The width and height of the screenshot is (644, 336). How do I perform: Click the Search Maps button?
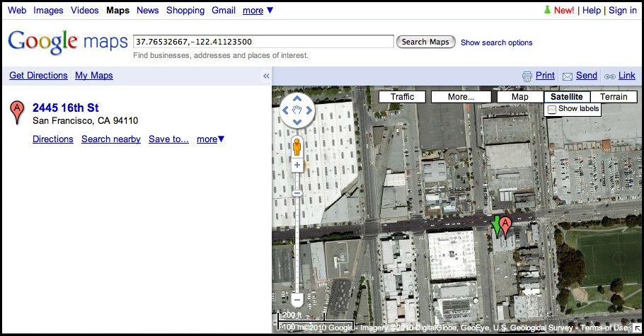click(x=425, y=42)
